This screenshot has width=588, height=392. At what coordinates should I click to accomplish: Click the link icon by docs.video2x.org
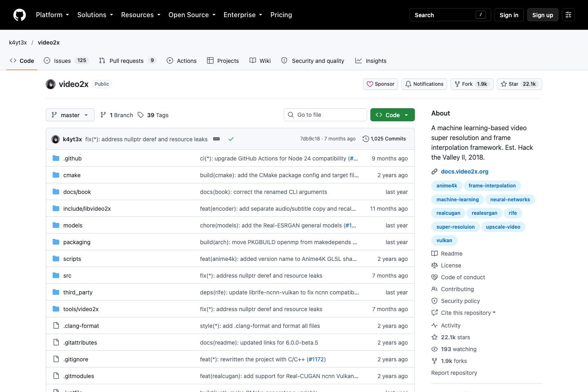pos(434,171)
